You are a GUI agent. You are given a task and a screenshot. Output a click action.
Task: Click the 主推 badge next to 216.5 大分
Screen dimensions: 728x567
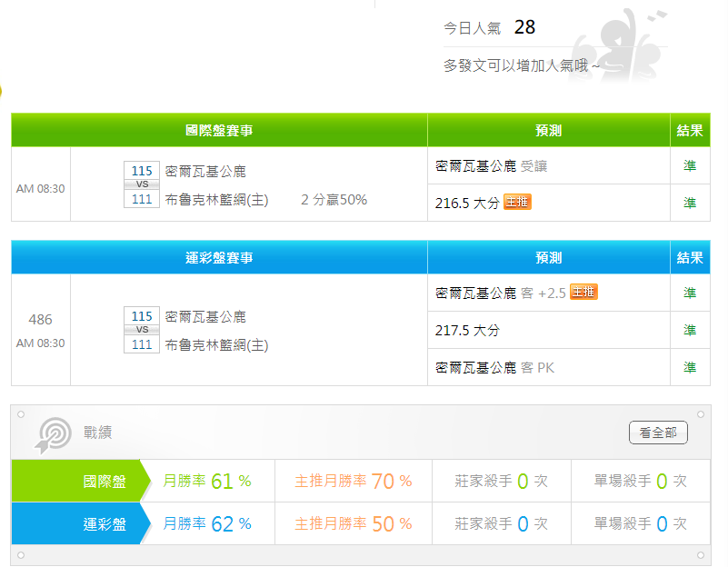pyautogui.click(x=517, y=203)
